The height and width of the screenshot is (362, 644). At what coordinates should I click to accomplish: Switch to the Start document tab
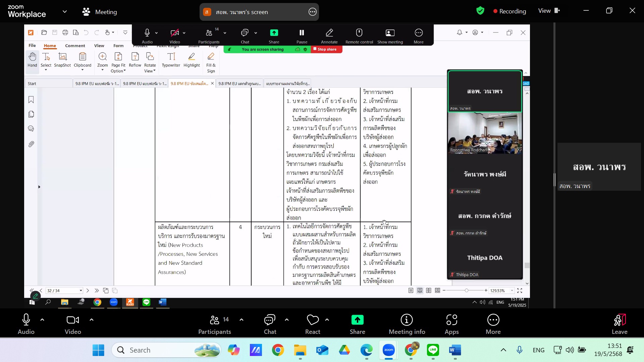tap(49, 83)
